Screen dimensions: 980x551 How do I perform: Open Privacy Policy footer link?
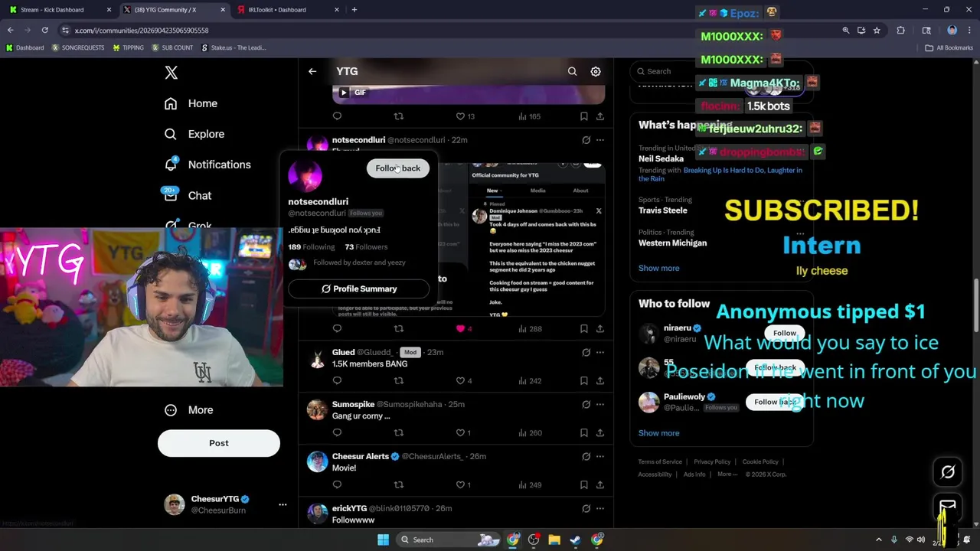(712, 462)
